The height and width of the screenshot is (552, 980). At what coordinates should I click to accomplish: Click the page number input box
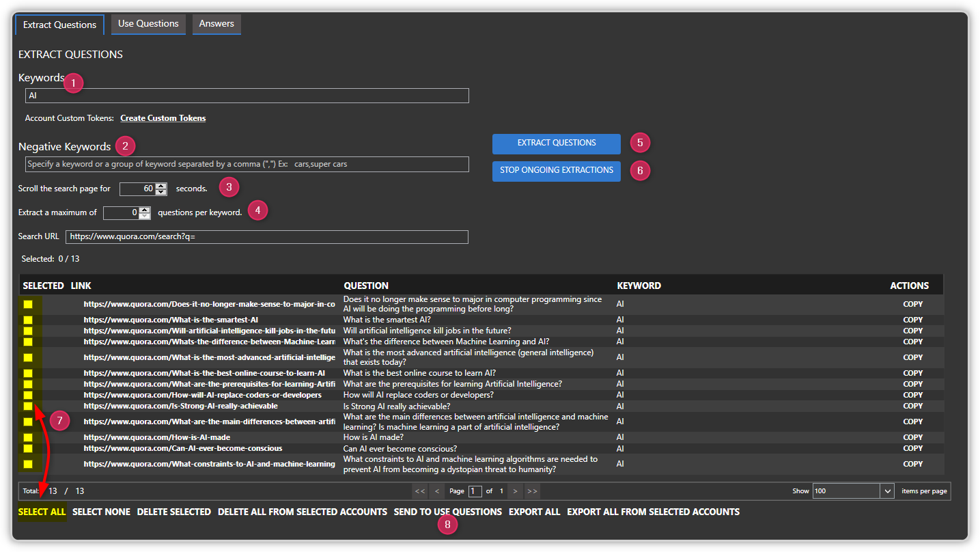(x=475, y=491)
